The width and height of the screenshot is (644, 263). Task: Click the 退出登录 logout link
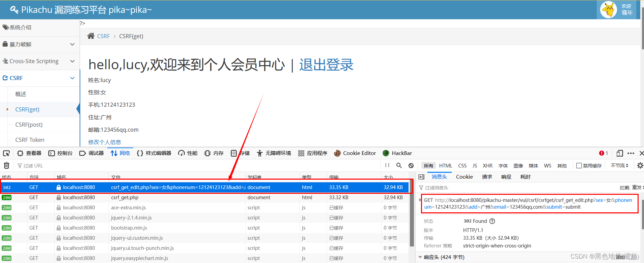(x=326, y=64)
